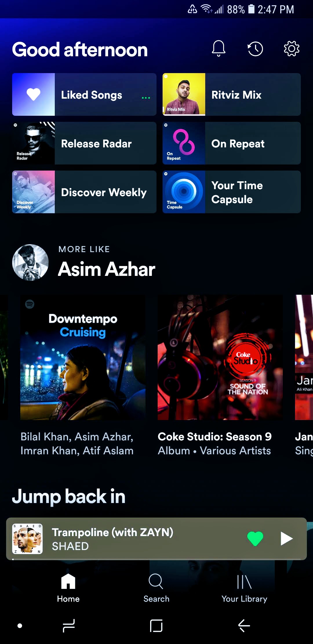313x644 pixels.
Task: Play Trampoline (with ZAYN) track
Action: click(x=286, y=539)
